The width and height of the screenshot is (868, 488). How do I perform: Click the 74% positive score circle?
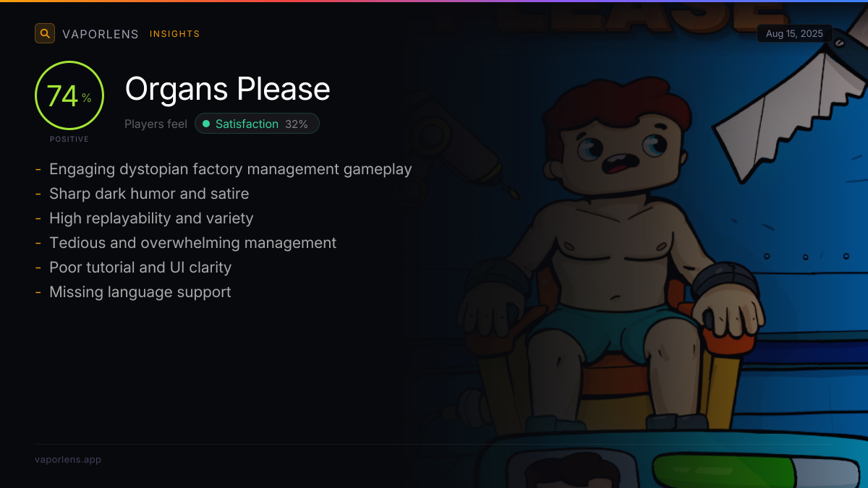coord(69,95)
